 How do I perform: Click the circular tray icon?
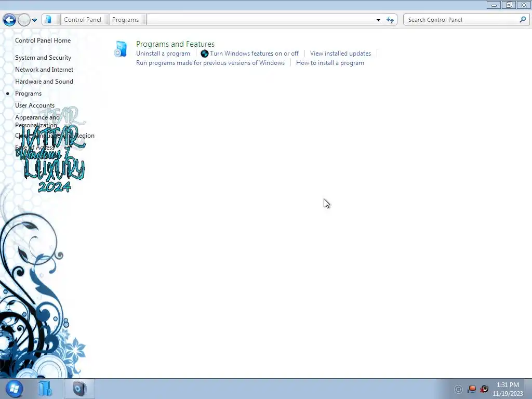[x=458, y=389]
